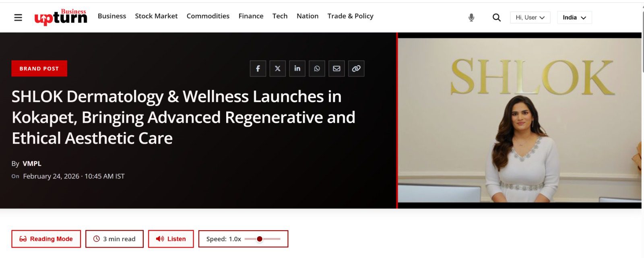Image resolution: width=644 pixels, height=258 pixels.
Task: Share article by email
Action: pyautogui.click(x=336, y=68)
